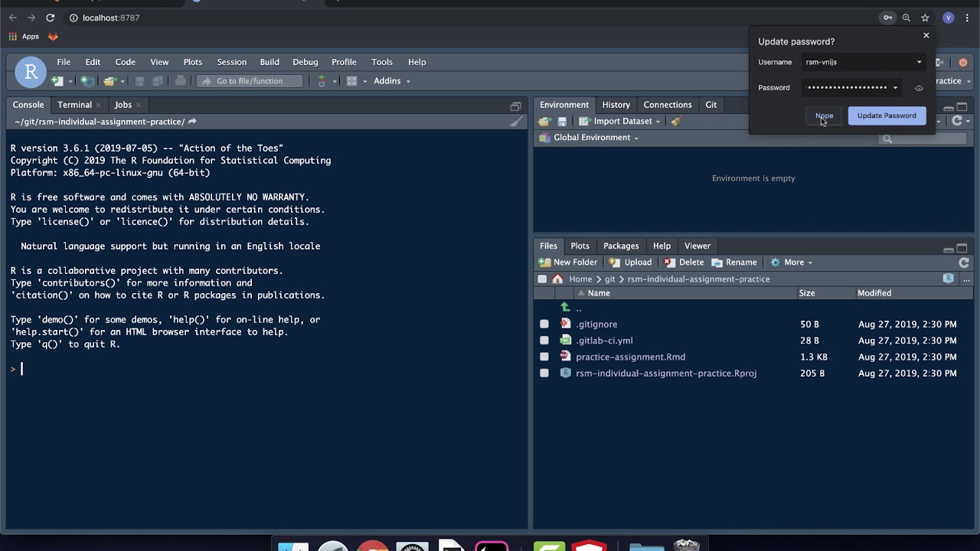Click the key icon in Chrome address bar
This screenshot has width=980, height=551.
[x=887, y=18]
